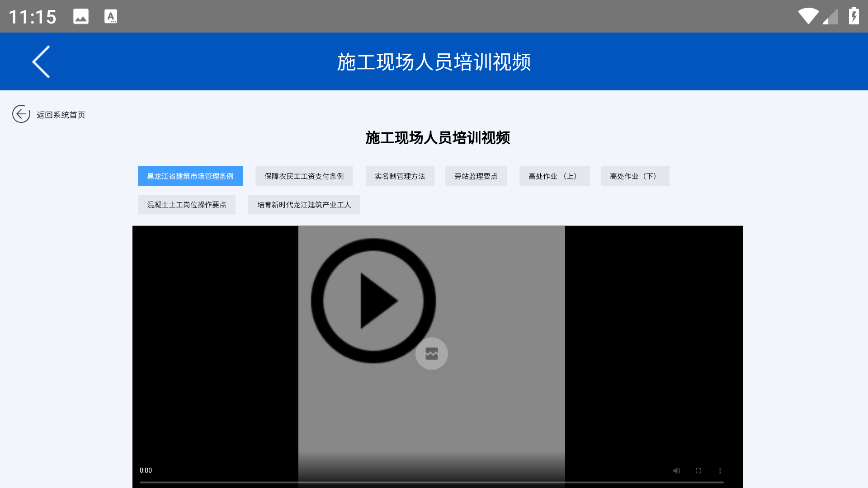Click the back arrow in the blue header

click(x=41, y=61)
